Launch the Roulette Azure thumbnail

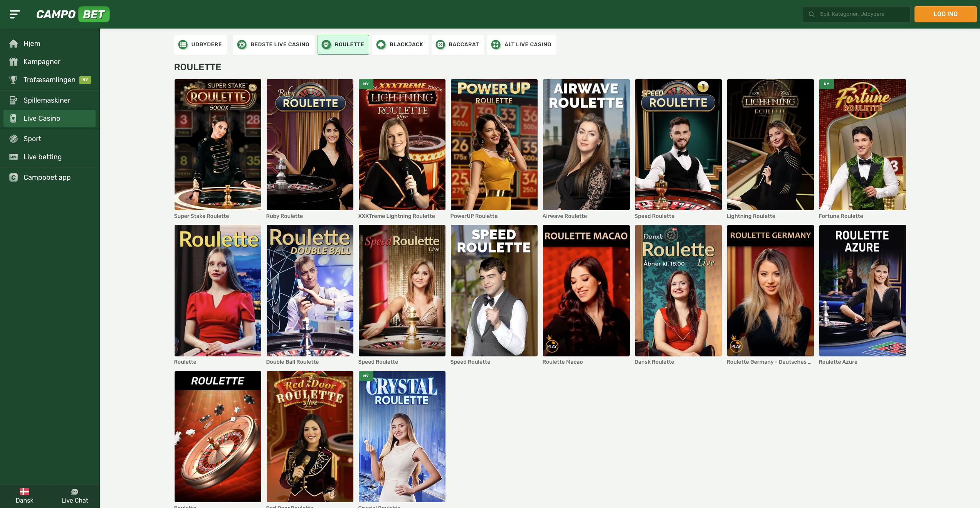tap(862, 291)
